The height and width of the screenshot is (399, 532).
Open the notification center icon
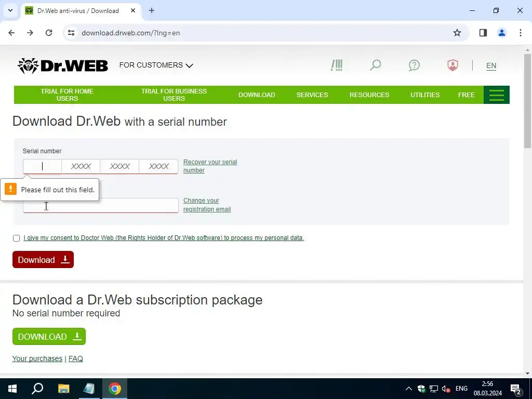point(516,389)
